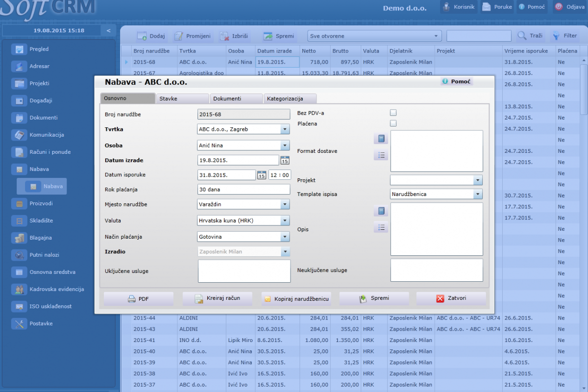The image size is (588, 392).
Task: Click Spremi button in dialog
Action: tap(374, 298)
